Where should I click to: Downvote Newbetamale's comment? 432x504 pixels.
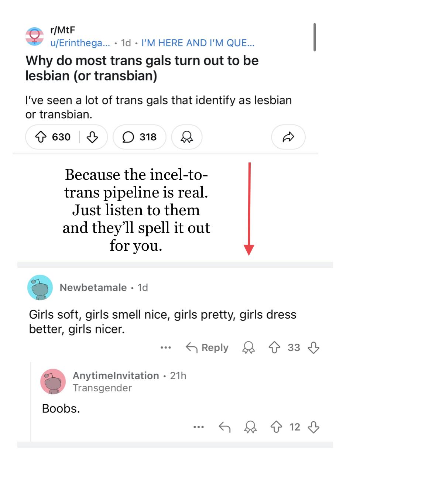(313, 347)
